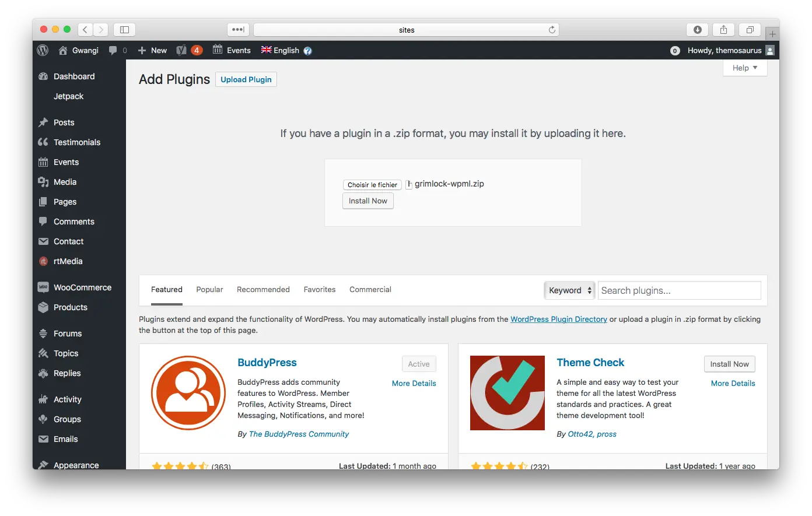Click the WordPress logo in admin bar

[43, 50]
